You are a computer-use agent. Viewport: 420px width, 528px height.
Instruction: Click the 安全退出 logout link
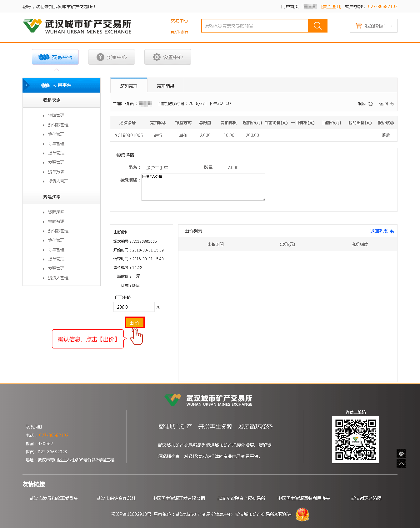pyautogui.click(x=331, y=7)
